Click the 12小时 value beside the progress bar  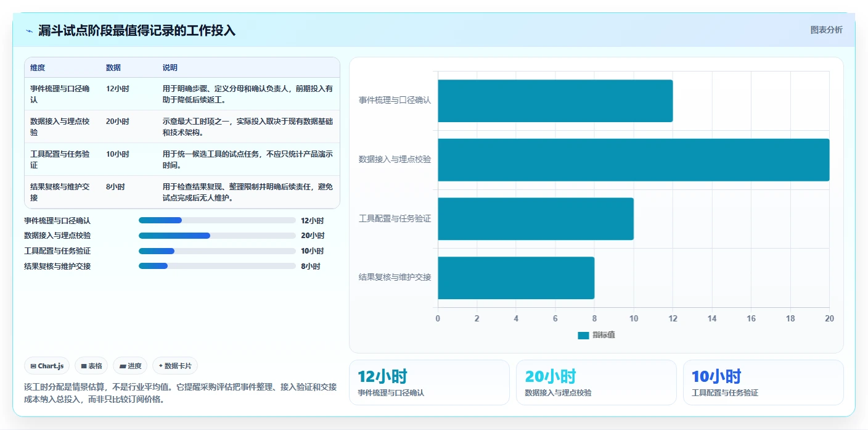pos(313,220)
